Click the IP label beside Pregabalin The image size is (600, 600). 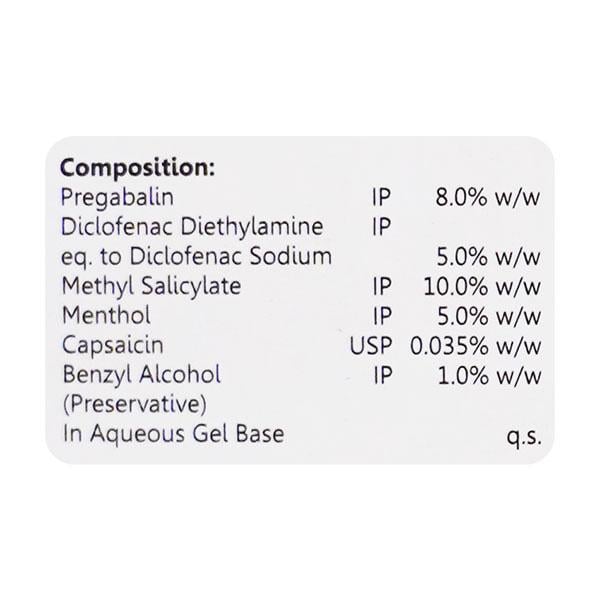tap(380, 197)
